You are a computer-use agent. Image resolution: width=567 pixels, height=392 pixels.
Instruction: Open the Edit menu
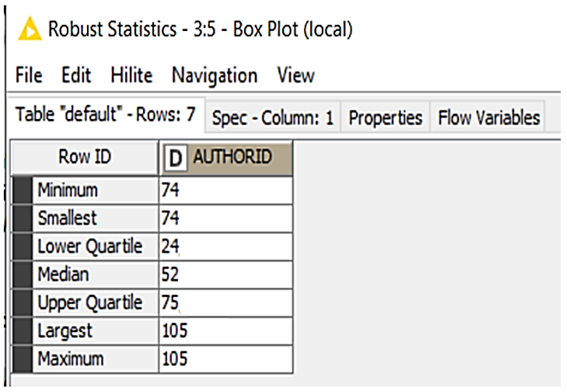(x=76, y=75)
